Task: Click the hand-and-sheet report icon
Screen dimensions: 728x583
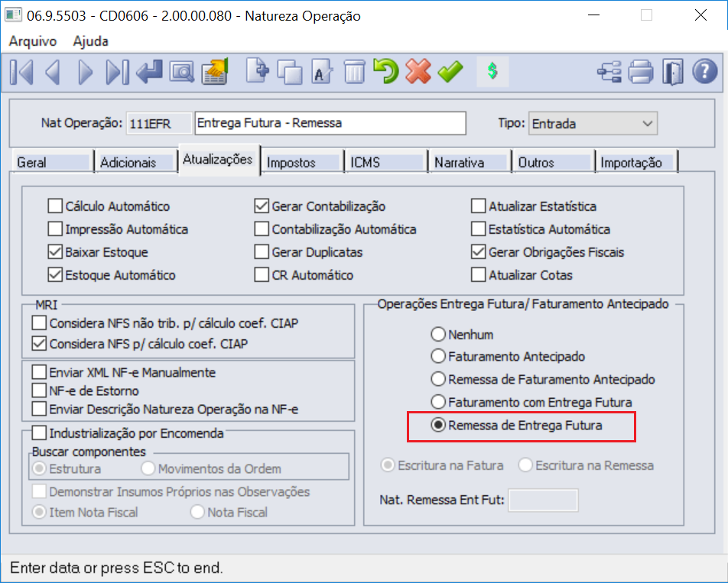Action: tap(214, 71)
